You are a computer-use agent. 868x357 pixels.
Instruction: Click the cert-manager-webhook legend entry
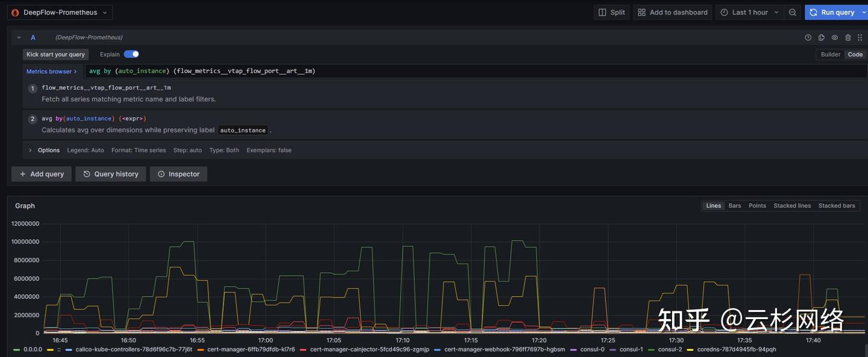pyautogui.click(x=505, y=349)
